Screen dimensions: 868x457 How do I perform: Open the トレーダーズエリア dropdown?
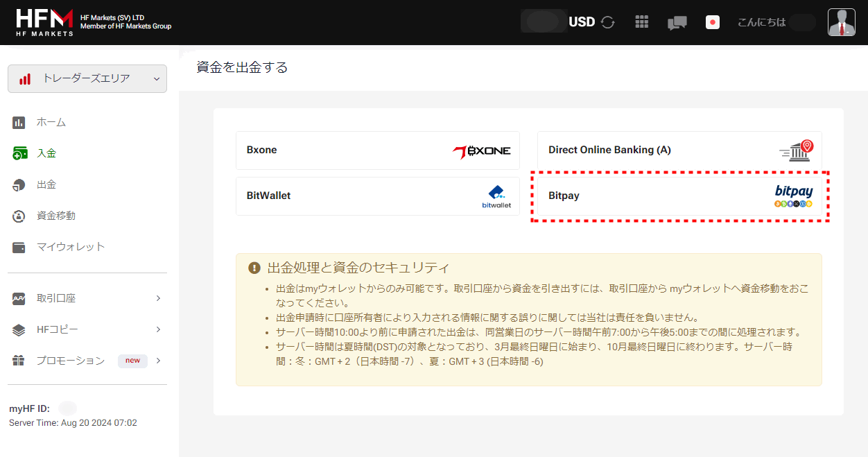click(87, 78)
